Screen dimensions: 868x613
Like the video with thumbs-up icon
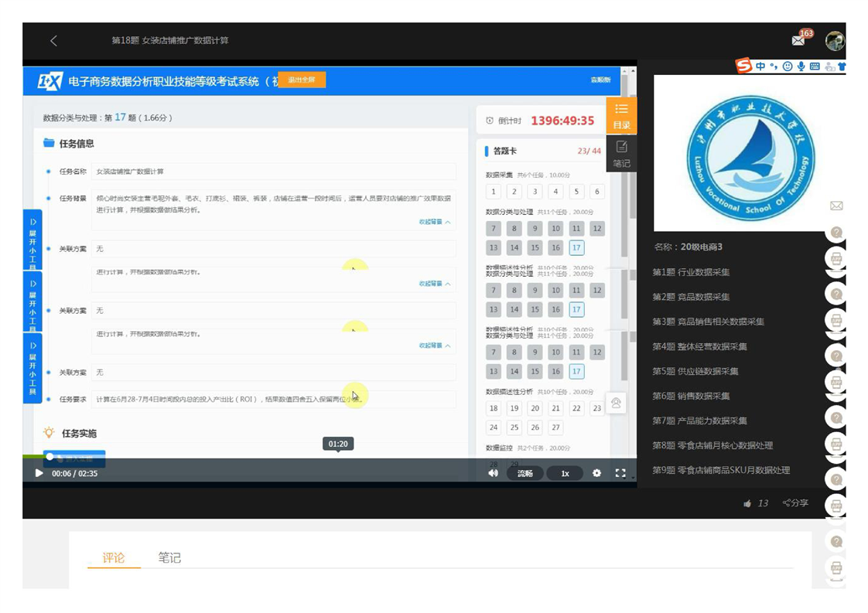point(747,503)
